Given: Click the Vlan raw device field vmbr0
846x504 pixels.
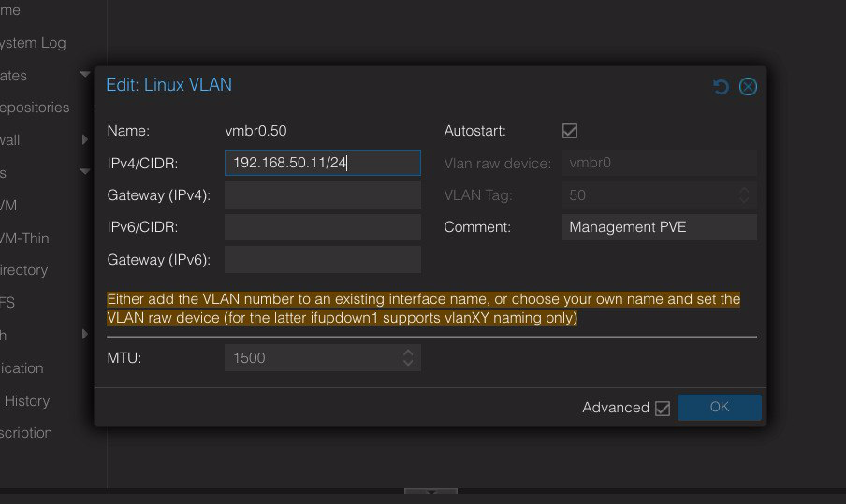Looking at the screenshot, I should [659, 163].
